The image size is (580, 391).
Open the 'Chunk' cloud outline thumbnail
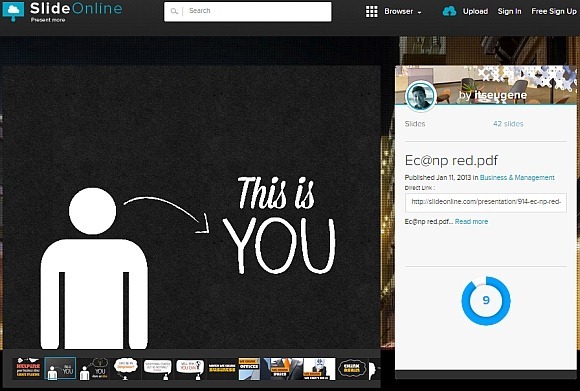point(352,368)
